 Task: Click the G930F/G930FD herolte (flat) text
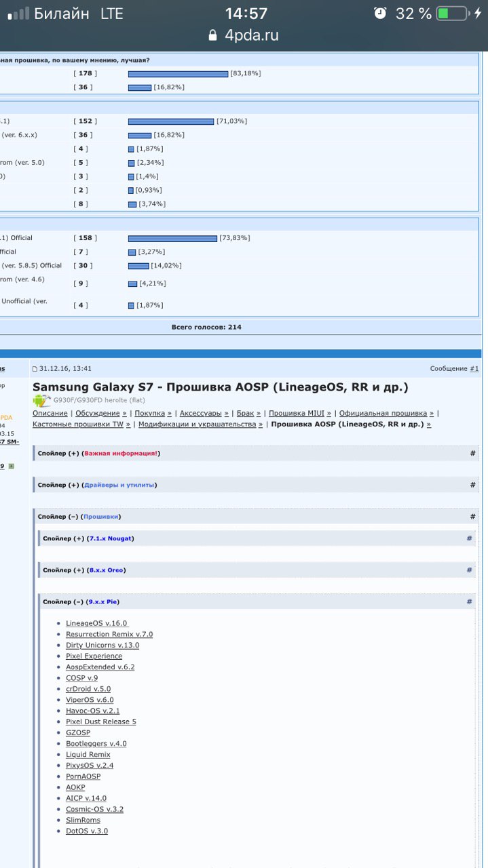99,400
